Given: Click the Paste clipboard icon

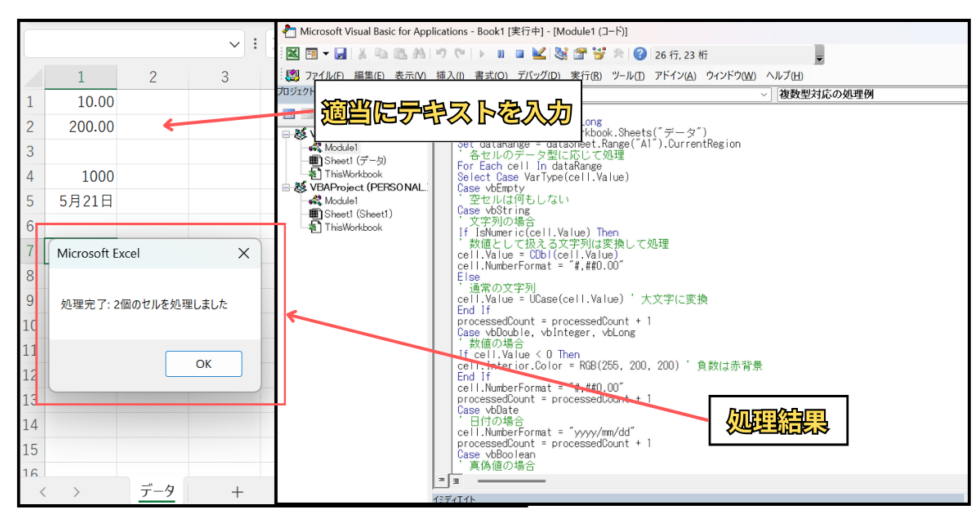Looking at the screenshot, I should point(399,54).
